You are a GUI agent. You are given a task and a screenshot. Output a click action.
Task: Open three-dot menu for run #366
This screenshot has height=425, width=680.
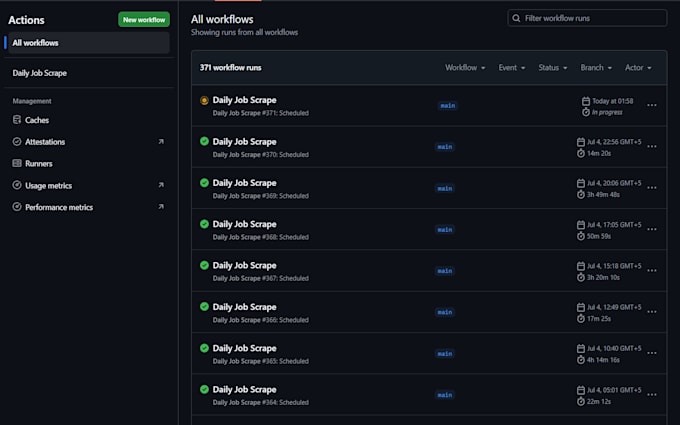pyautogui.click(x=651, y=312)
